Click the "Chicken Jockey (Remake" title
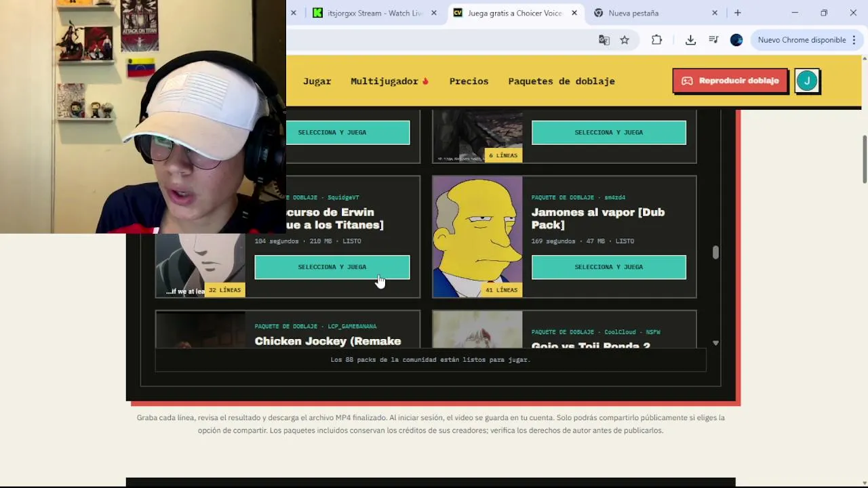Image resolution: width=868 pixels, height=488 pixels. (328, 341)
